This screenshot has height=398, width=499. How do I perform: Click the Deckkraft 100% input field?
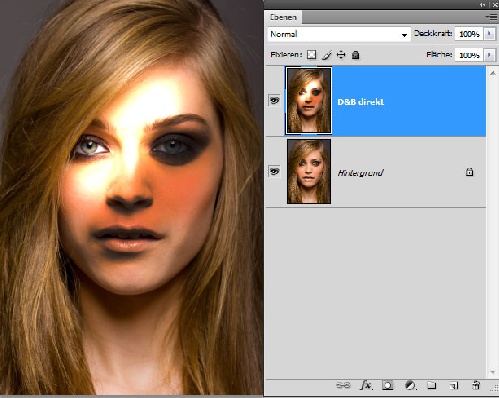(469, 34)
